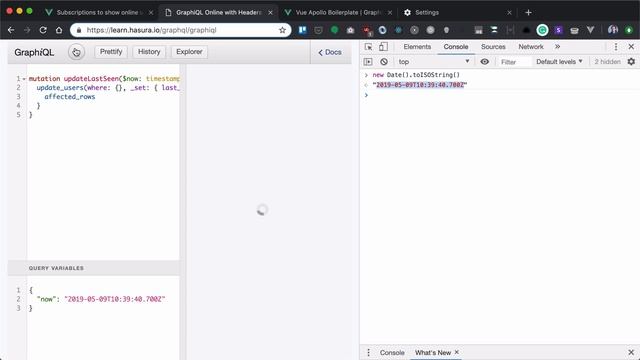Click the ISO date string console output

(420, 85)
